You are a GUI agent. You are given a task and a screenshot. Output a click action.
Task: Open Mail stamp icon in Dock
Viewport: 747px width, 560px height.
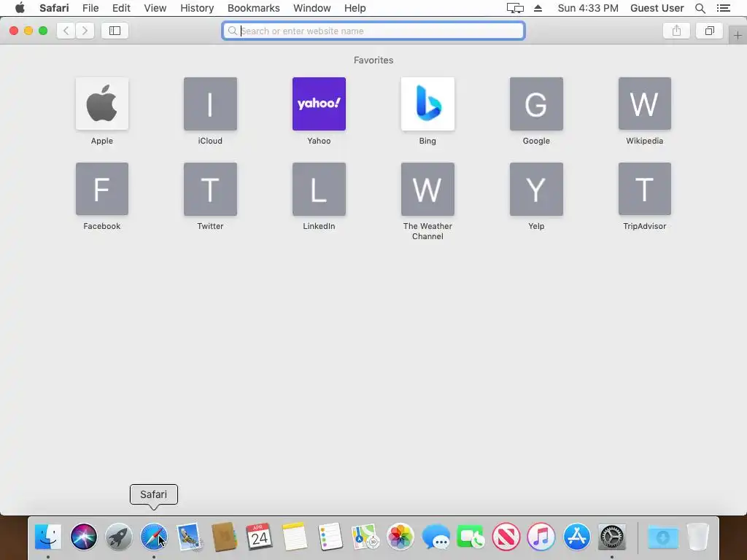[189, 537]
